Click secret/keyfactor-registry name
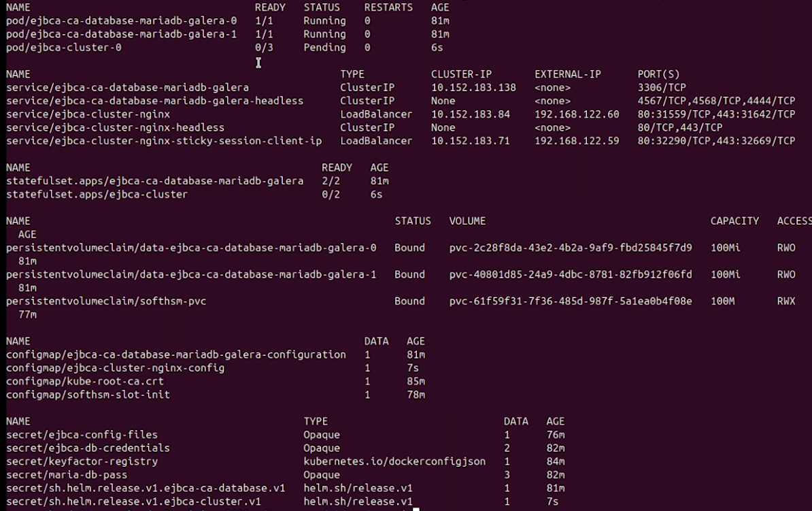Screen dimensions: 812x511 click(82, 461)
